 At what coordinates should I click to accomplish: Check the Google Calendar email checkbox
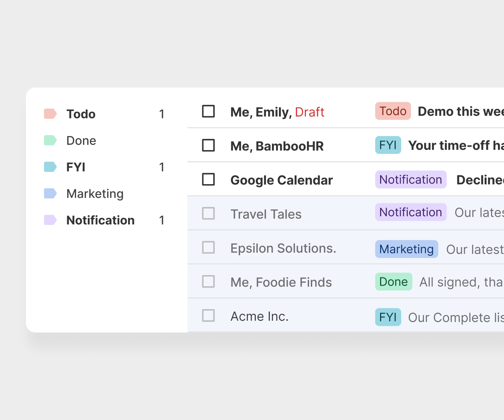click(208, 180)
